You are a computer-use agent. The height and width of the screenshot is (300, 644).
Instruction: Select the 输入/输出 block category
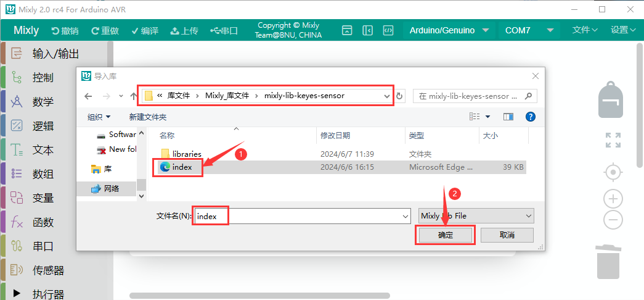point(55,53)
